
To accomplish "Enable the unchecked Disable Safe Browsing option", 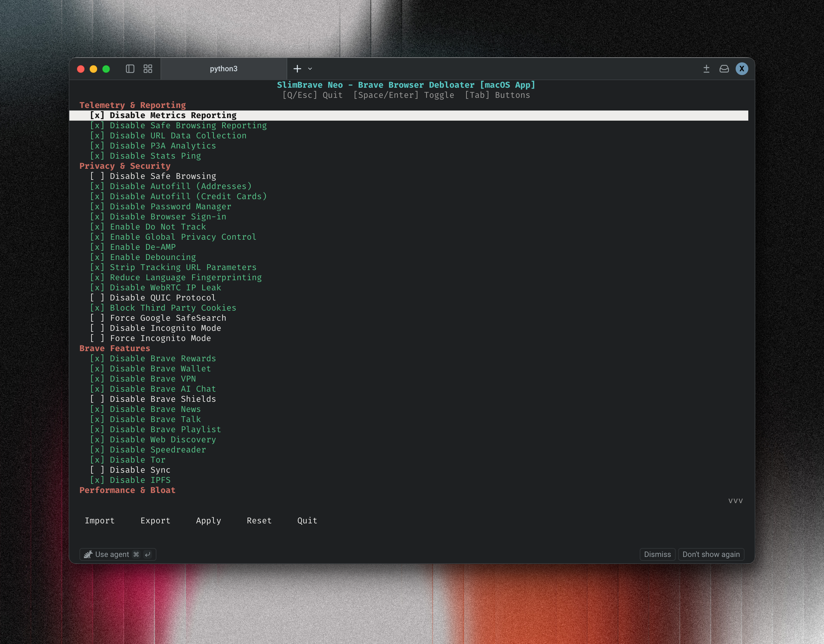I will coord(153,176).
